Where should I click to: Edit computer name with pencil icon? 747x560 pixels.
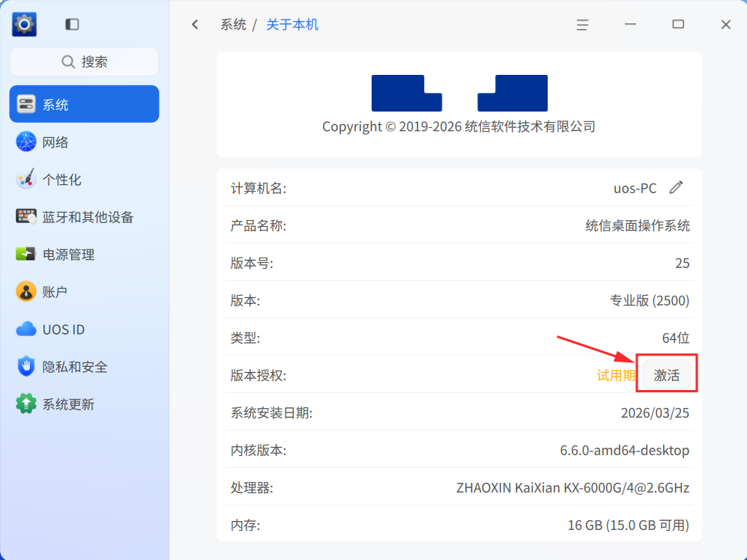pos(676,188)
